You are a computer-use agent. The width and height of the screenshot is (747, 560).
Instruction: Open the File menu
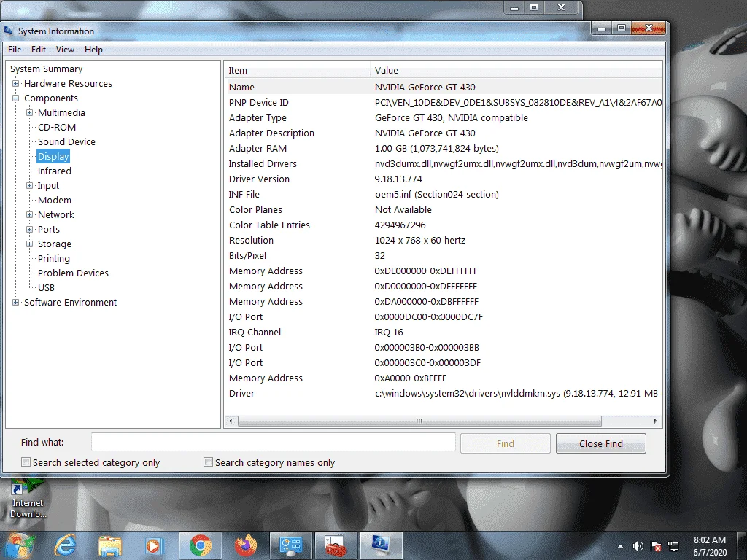(15, 50)
